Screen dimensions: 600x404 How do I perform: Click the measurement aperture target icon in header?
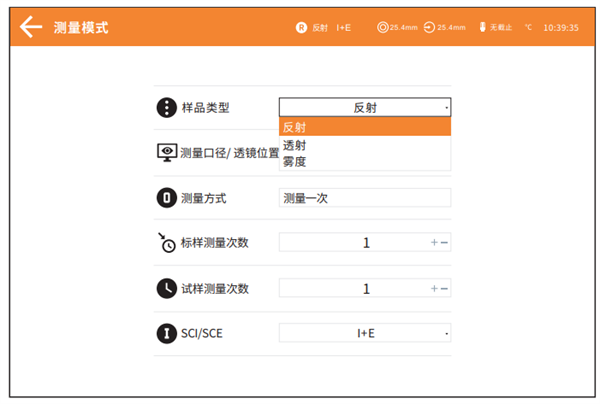[x=382, y=28]
